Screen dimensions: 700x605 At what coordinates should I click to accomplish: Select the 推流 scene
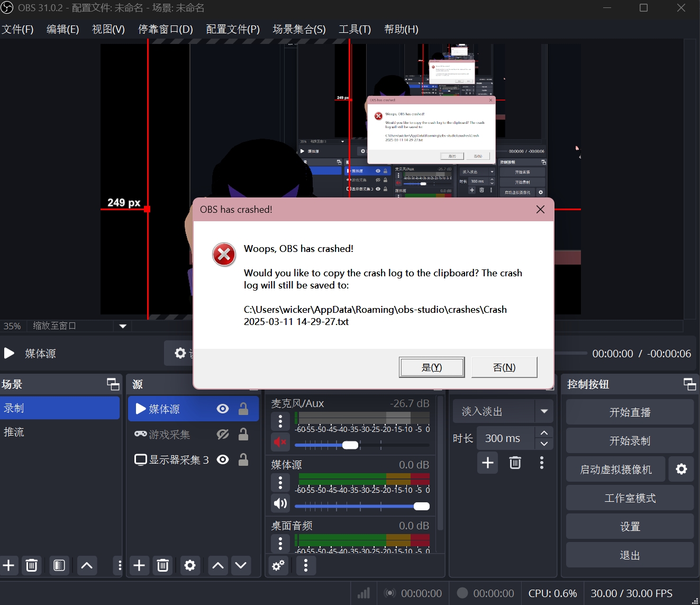coord(60,432)
